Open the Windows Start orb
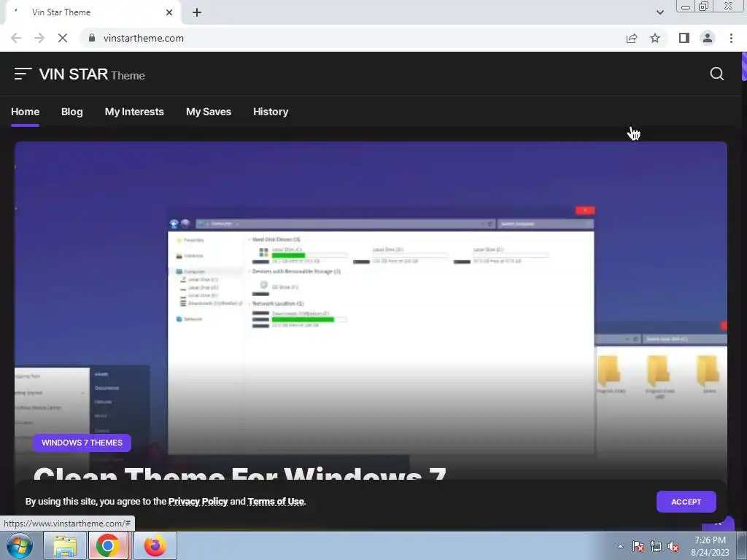Viewport: 747px width, 560px height. [x=20, y=545]
